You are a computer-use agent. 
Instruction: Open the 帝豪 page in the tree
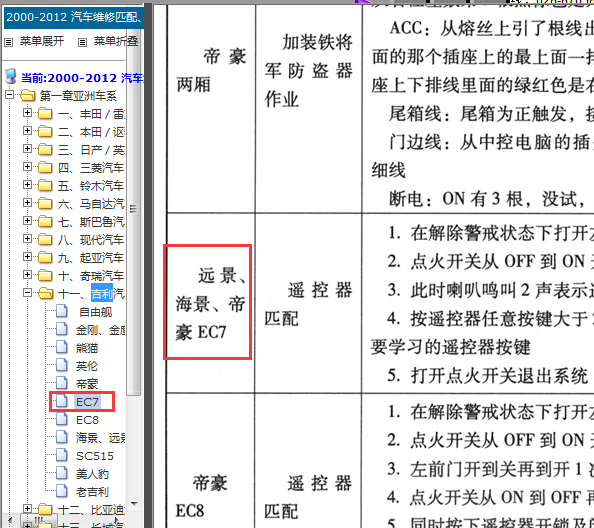87,384
